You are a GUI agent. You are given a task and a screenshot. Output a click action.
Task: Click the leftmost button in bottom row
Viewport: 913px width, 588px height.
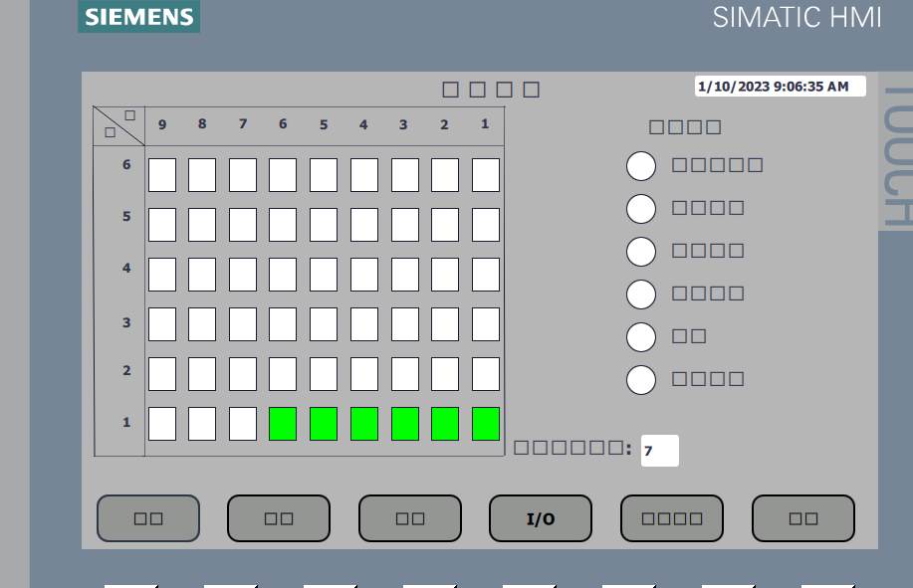148,518
